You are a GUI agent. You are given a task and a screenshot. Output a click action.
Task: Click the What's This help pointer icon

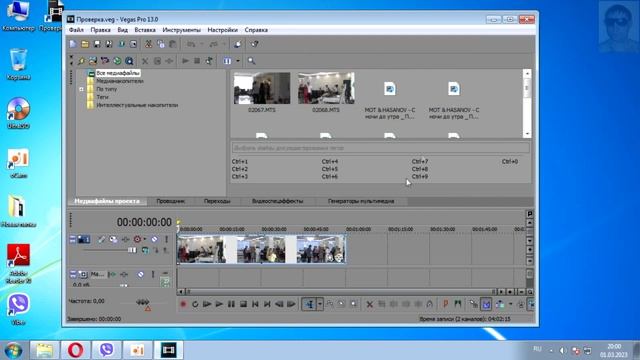coord(254,44)
